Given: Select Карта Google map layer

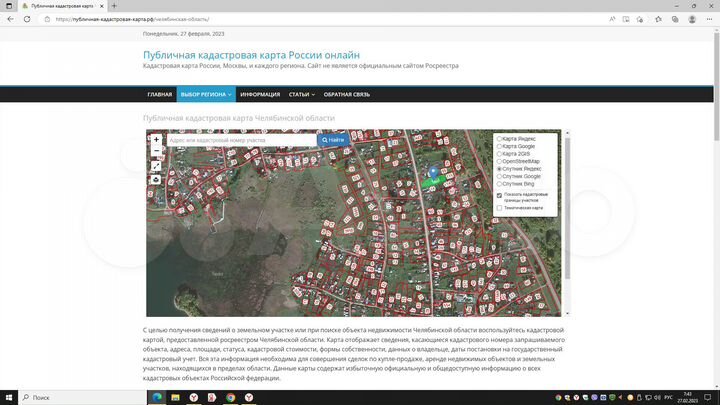Looking at the screenshot, I should (516, 146).
